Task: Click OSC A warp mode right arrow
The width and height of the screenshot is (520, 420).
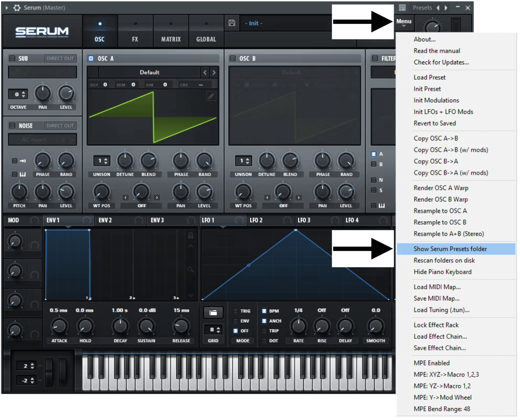Action: [157, 198]
